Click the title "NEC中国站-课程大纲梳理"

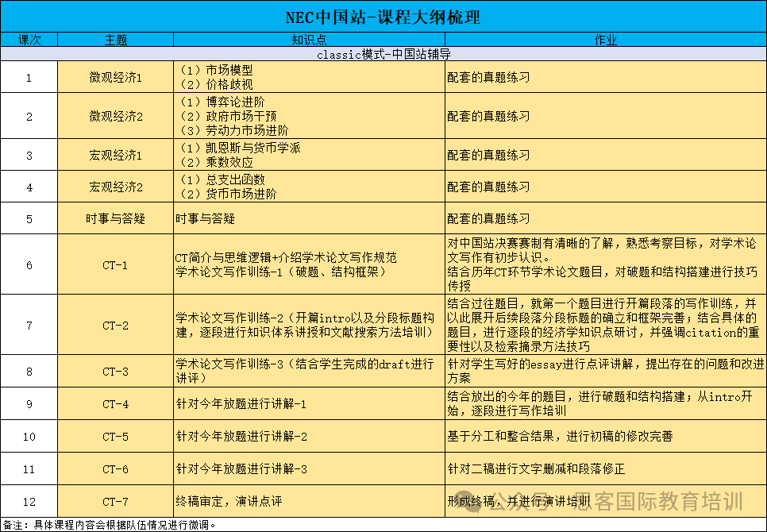(383, 17)
